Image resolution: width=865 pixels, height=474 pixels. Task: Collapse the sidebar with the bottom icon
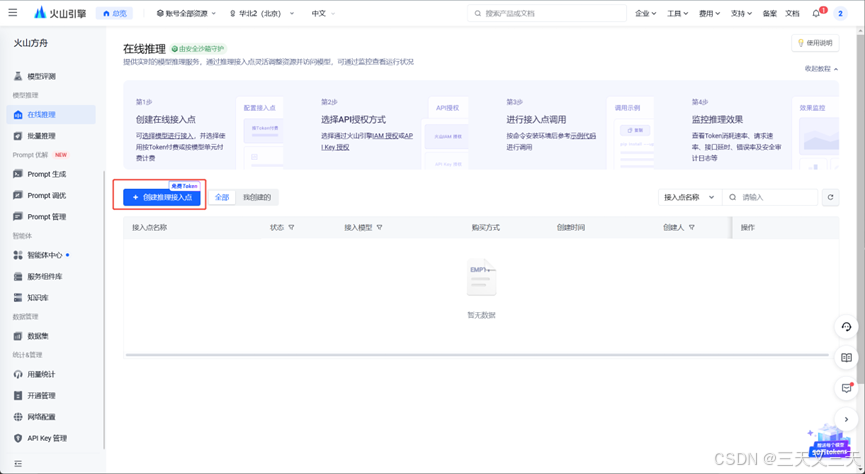point(18,464)
